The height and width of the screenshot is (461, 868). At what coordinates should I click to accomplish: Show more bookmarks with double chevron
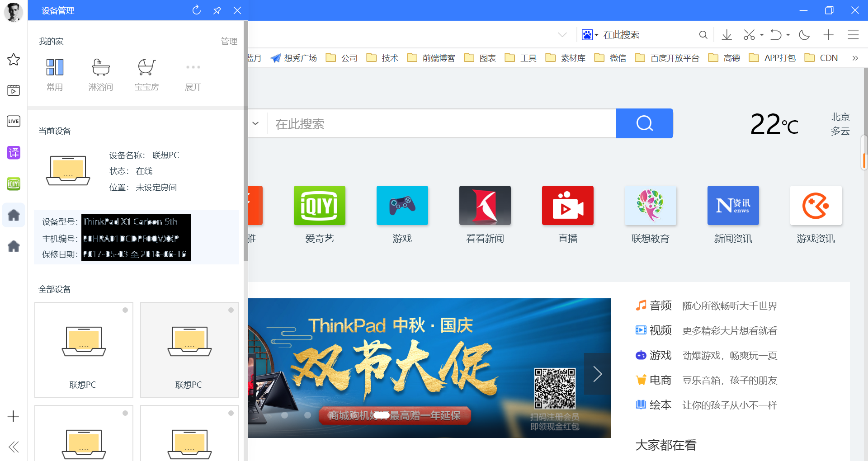(855, 58)
